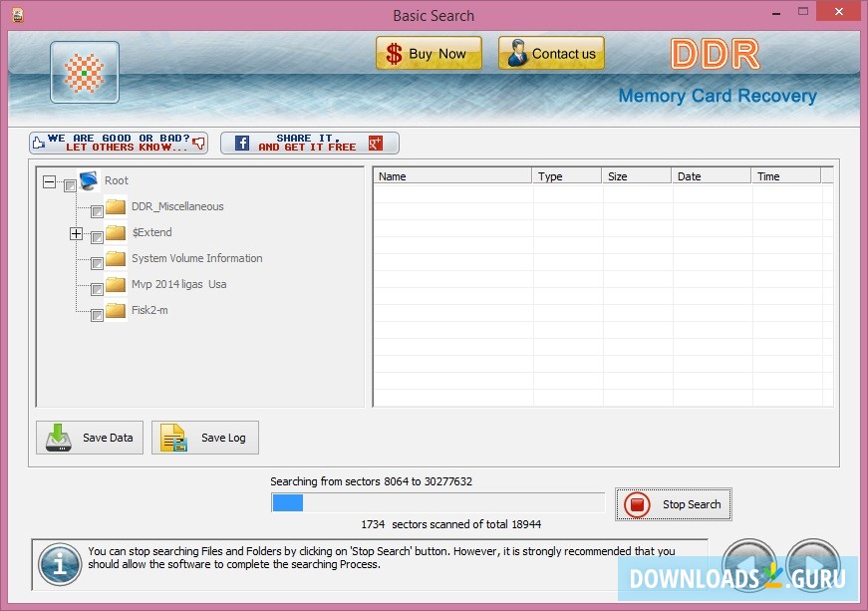Click 'Searching from sectors 8064 to 30277632' text
868x611 pixels.
tap(371, 481)
